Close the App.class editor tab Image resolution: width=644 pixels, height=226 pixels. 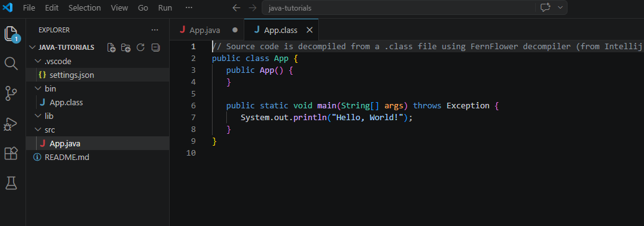click(x=310, y=30)
